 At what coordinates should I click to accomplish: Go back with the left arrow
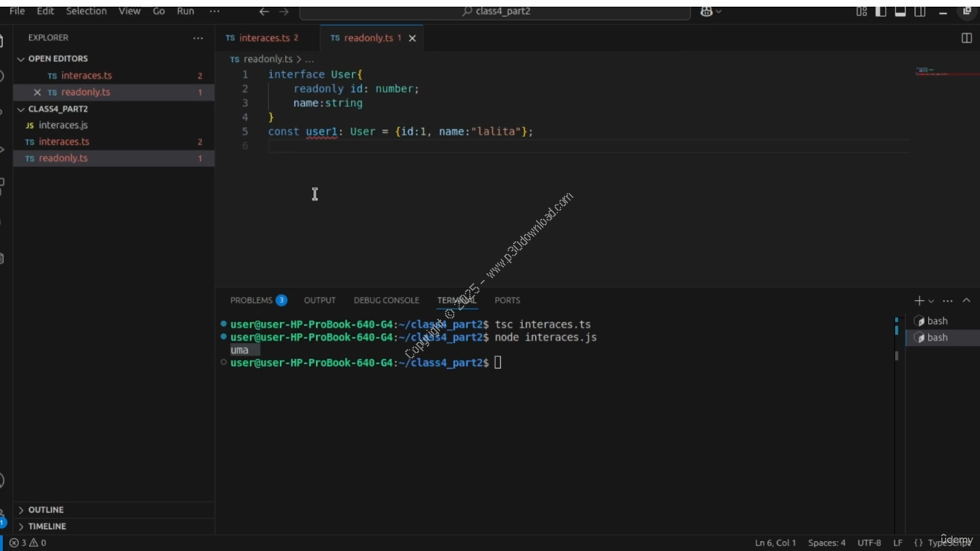click(264, 11)
